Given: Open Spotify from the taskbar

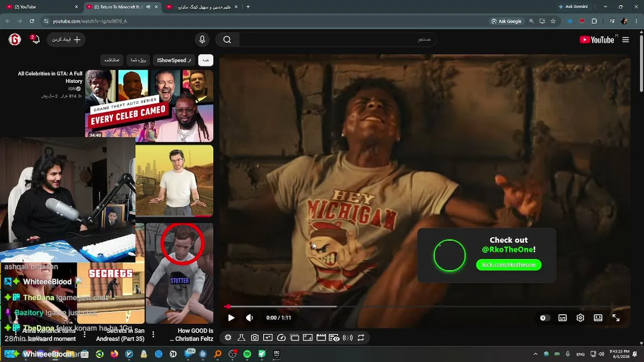Looking at the screenshot, I should coord(247,354).
